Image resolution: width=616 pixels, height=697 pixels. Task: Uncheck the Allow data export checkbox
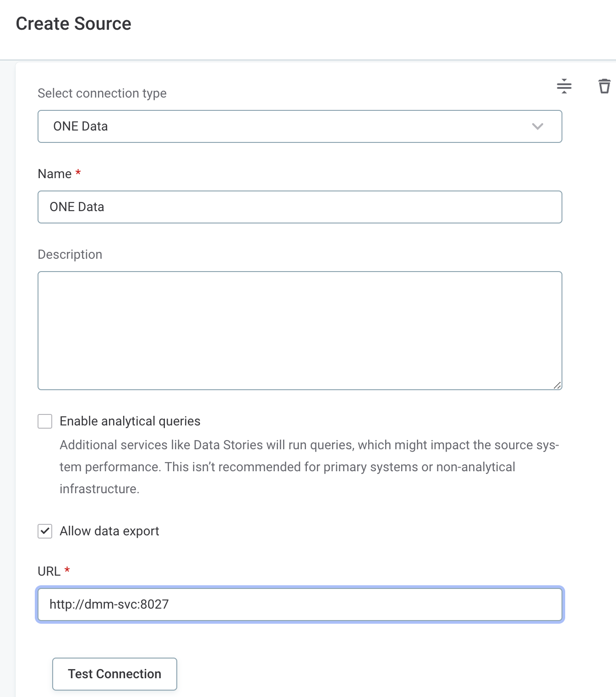click(x=45, y=531)
